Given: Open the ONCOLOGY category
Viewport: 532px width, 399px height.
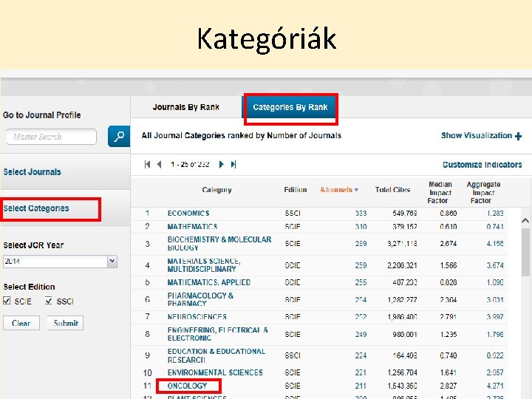Looking at the screenshot, I should pos(187,386).
